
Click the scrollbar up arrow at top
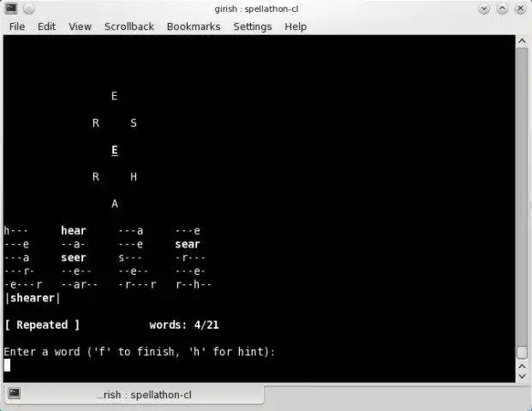523,41
